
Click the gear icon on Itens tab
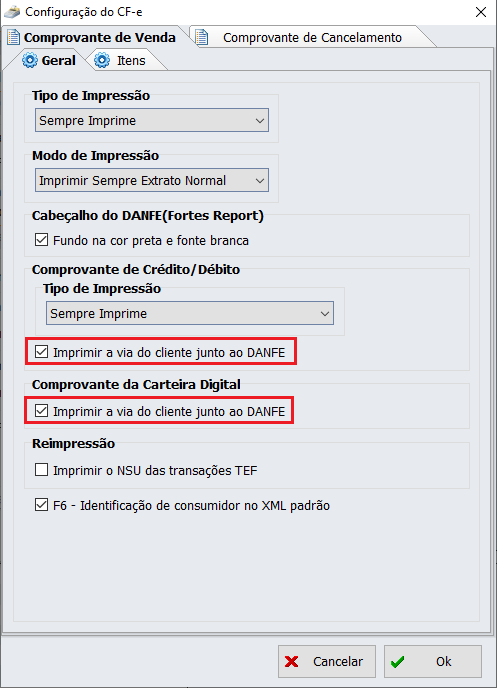click(102, 60)
